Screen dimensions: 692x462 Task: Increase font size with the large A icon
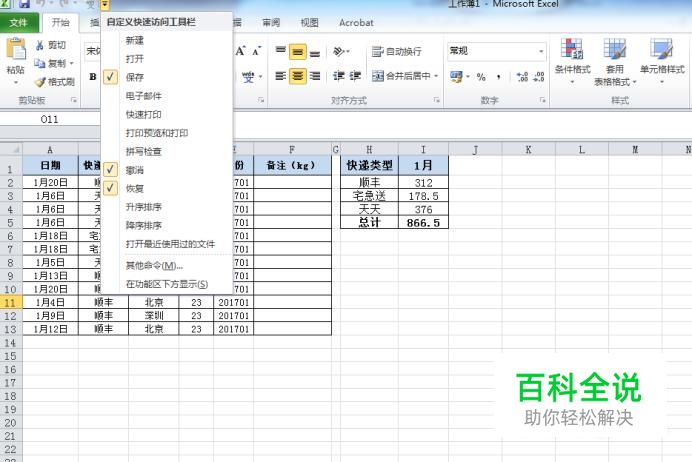click(241, 51)
